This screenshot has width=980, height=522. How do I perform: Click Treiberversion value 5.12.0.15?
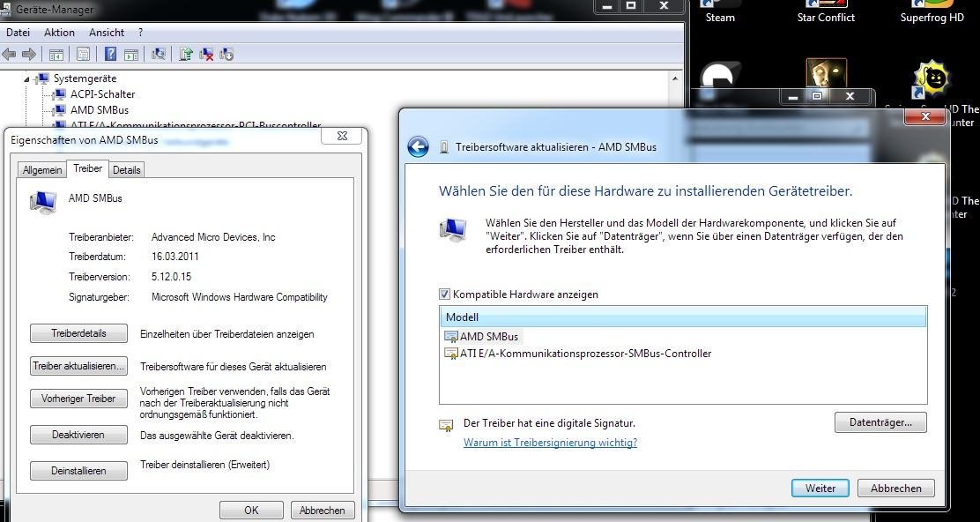coord(172,277)
